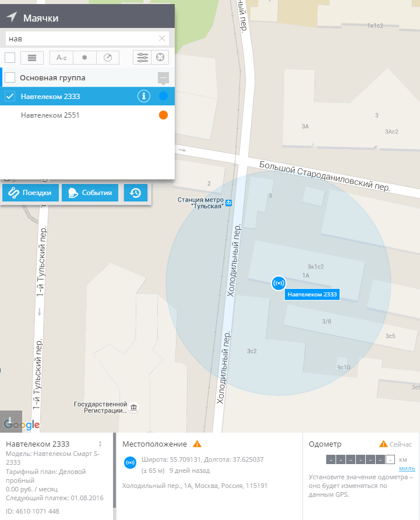Click the tracker search input field
The width and height of the screenshot is (420, 520).
tap(82, 39)
